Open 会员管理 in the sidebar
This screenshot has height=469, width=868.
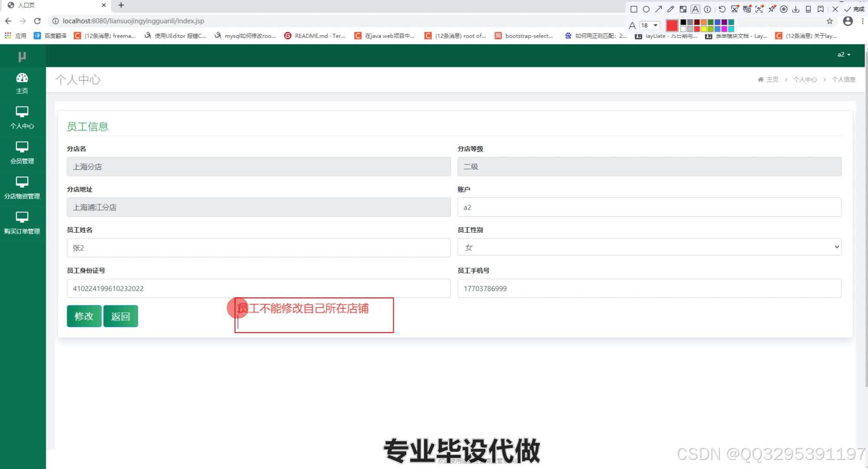pos(22,153)
